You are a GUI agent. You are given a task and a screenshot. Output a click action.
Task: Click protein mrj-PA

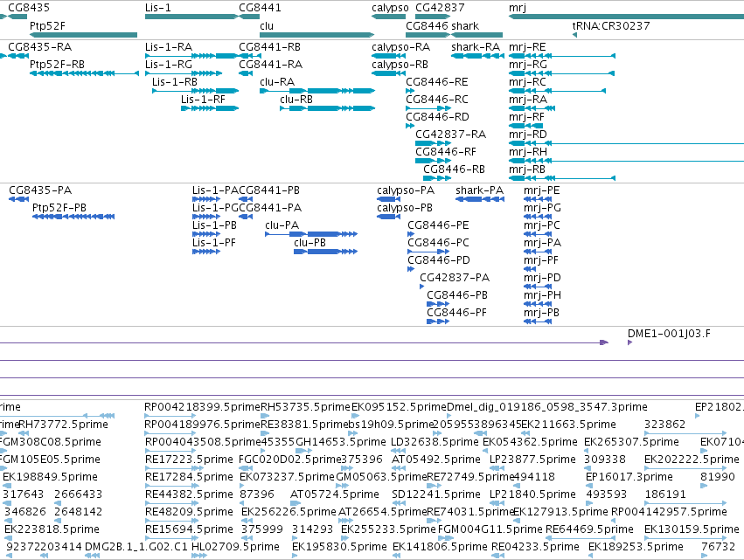tap(538, 252)
